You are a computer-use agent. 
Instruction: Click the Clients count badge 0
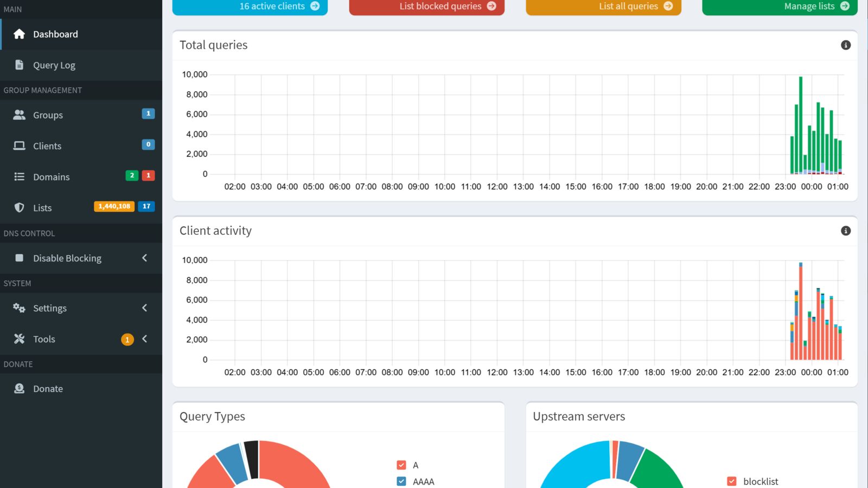[148, 145]
